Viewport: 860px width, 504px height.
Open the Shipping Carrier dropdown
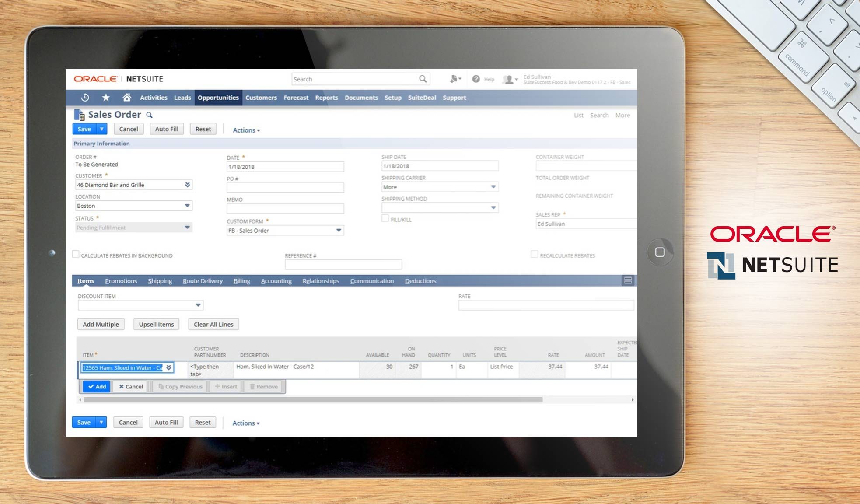[494, 186]
